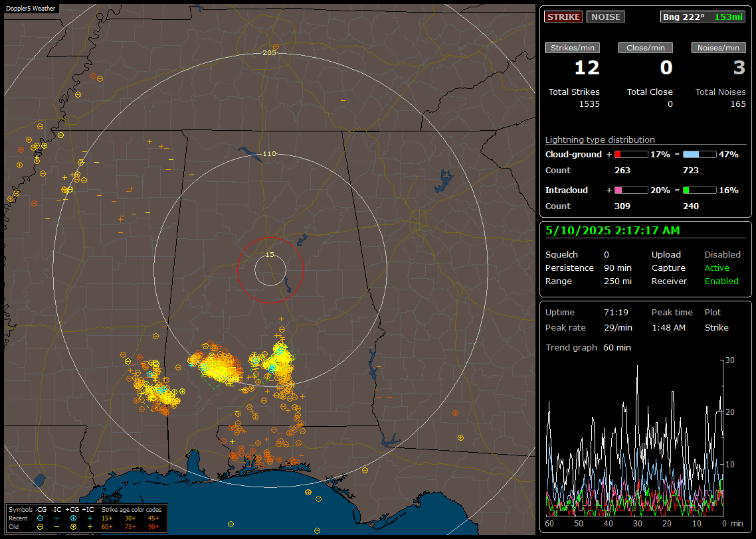Image resolution: width=756 pixels, height=539 pixels.
Task: Click the 47% cloud-ground percentage
Action: coord(729,155)
